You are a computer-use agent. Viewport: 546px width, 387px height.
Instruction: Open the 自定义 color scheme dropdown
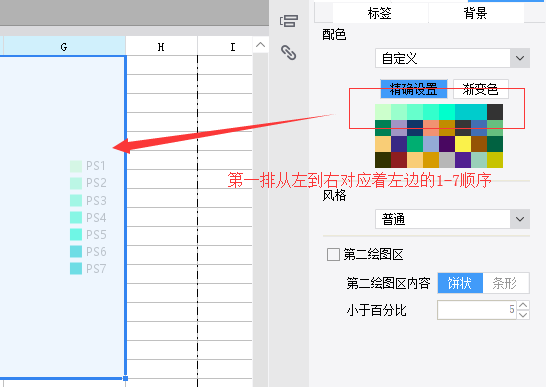452,58
